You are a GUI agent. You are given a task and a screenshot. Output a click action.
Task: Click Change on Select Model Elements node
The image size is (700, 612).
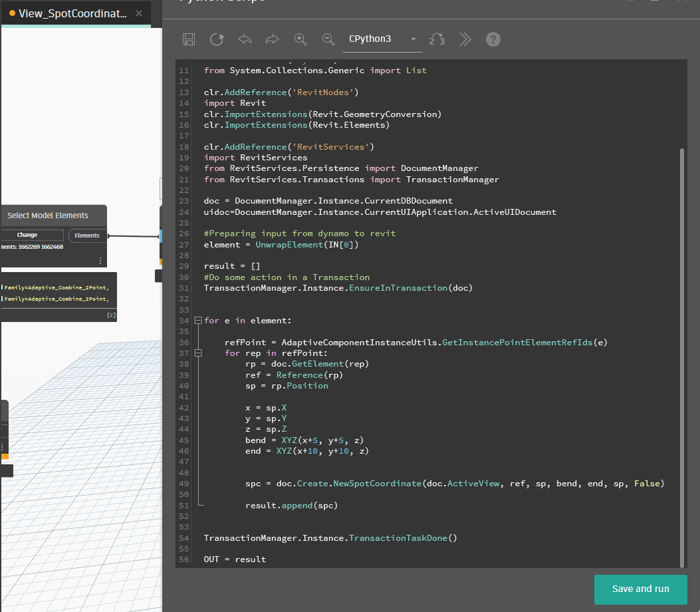click(28, 235)
